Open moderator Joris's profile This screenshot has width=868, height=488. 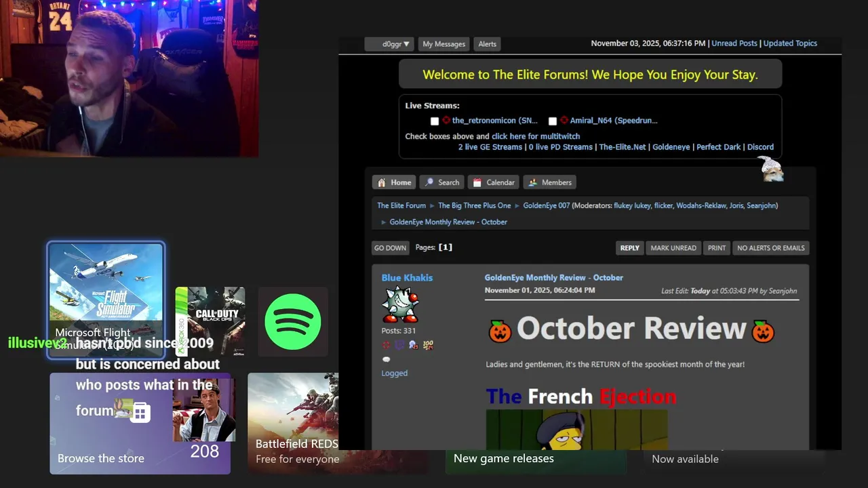click(736, 205)
